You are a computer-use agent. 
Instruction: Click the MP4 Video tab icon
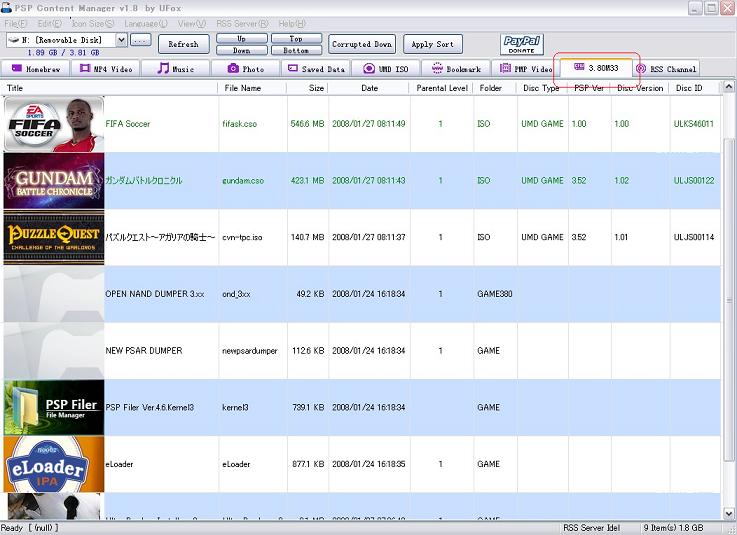[x=85, y=68]
